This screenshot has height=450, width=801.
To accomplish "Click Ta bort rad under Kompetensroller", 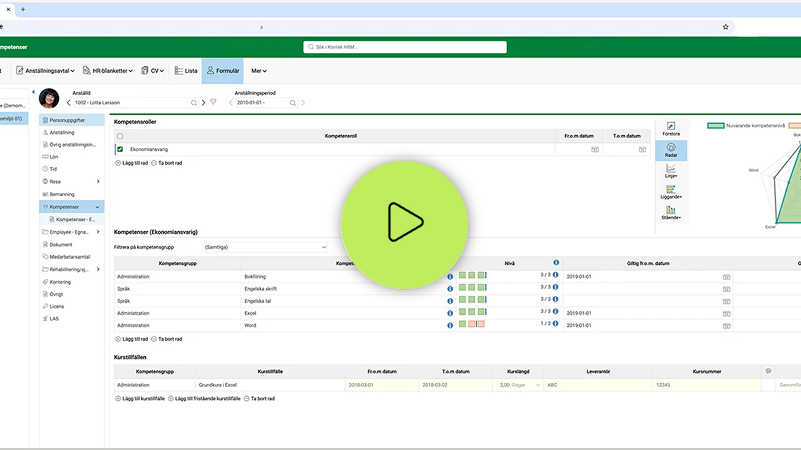I will tap(166, 162).
